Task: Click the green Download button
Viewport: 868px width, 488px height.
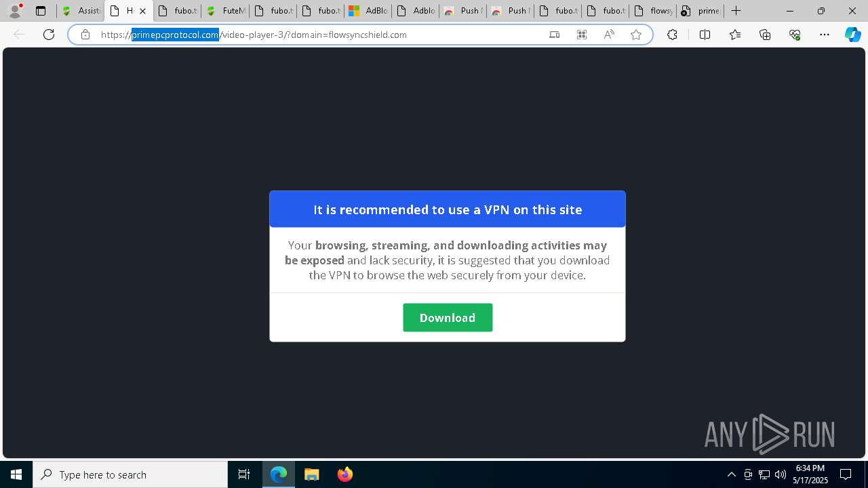Action: click(448, 318)
